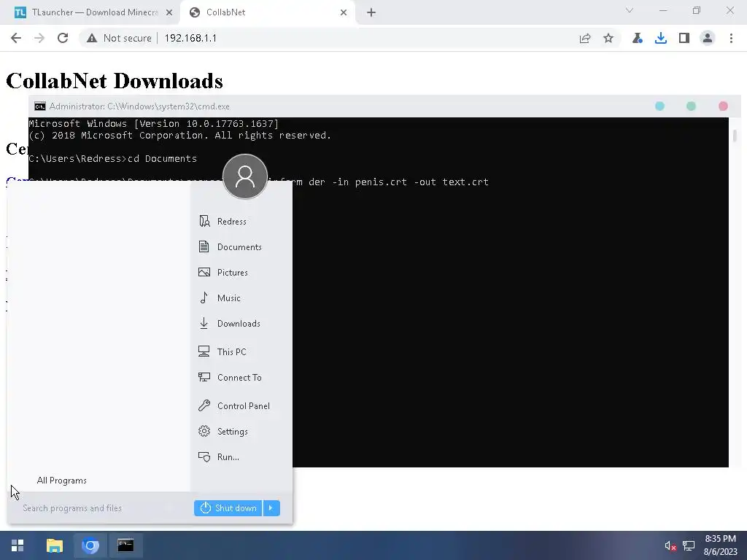Open Chrome tab search chevron

tap(630, 10)
